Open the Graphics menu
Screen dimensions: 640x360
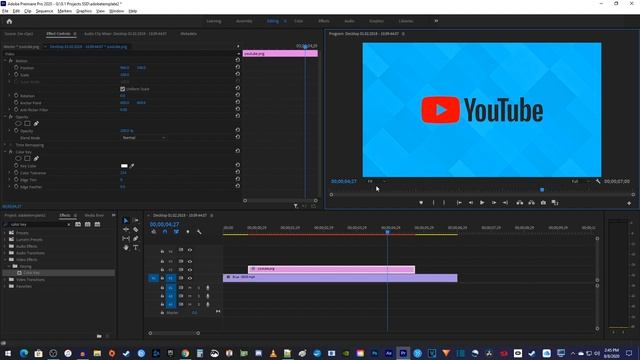[84, 11]
